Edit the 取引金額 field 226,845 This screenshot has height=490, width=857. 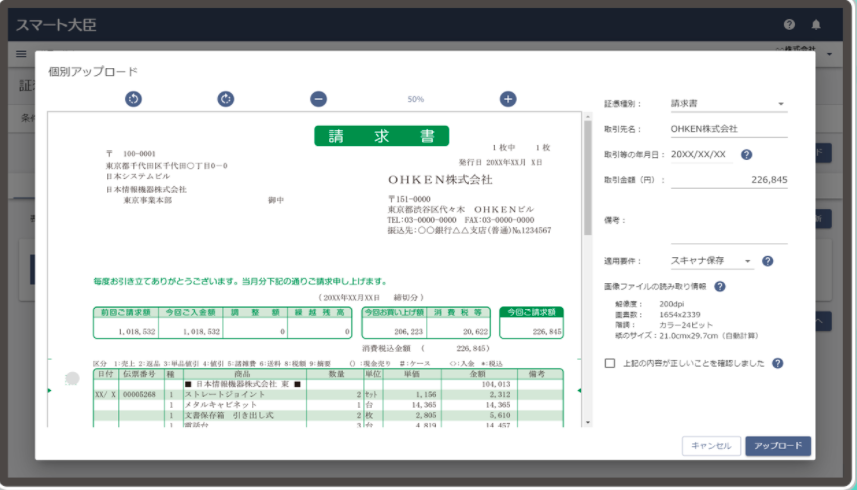tap(729, 180)
